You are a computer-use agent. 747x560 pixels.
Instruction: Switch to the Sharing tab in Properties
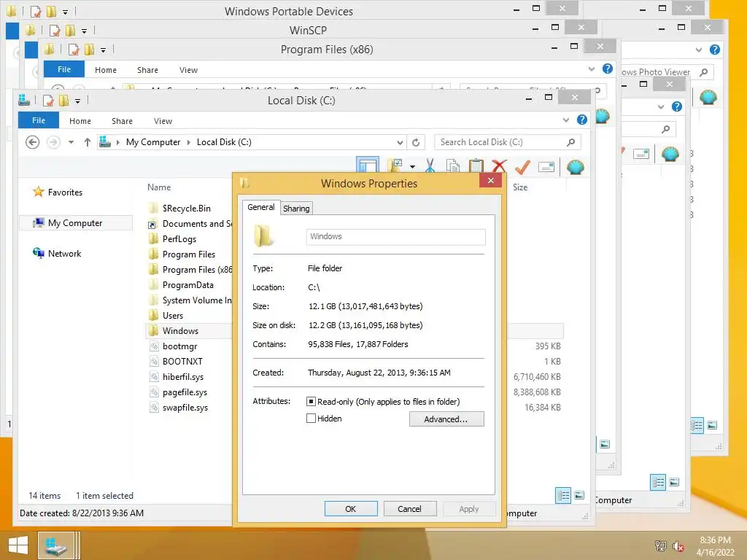296,208
